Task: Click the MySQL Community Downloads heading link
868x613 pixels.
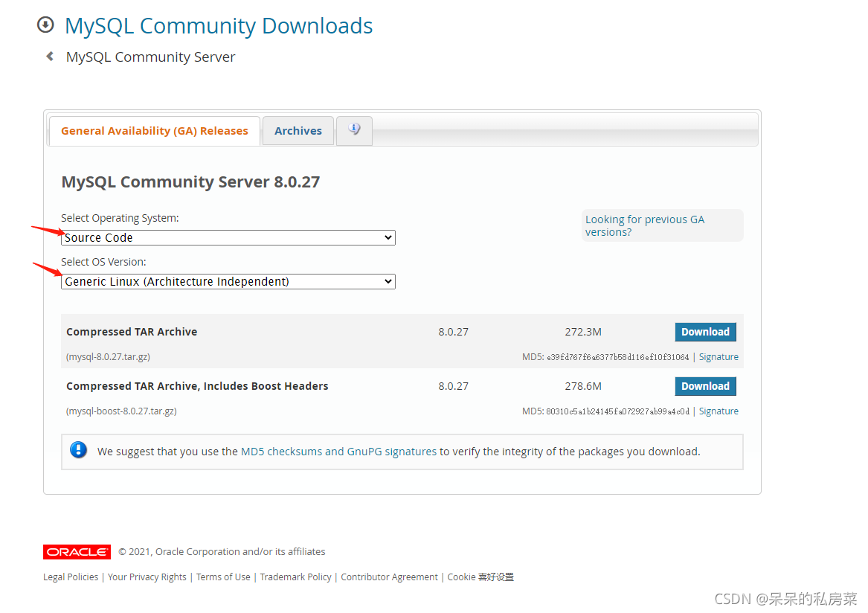Action: coord(219,26)
